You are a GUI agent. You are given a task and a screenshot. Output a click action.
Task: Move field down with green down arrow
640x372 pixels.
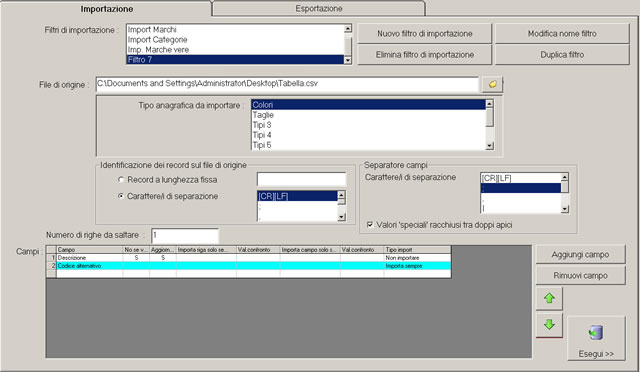[549, 325]
